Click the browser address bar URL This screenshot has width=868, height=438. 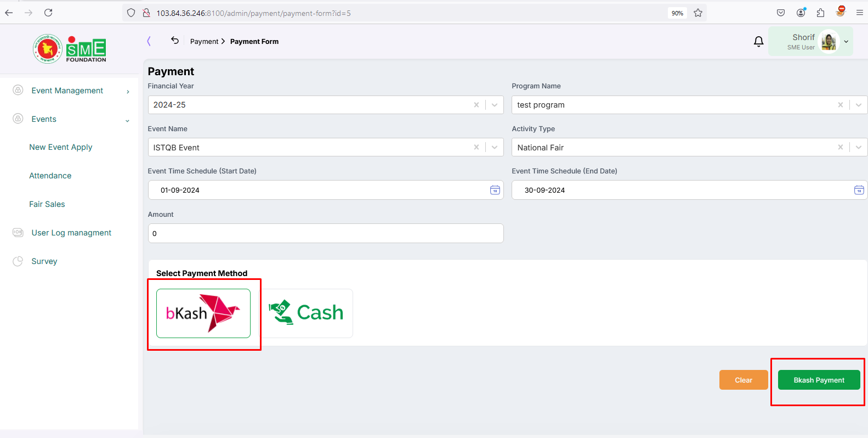(x=253, y=13)
